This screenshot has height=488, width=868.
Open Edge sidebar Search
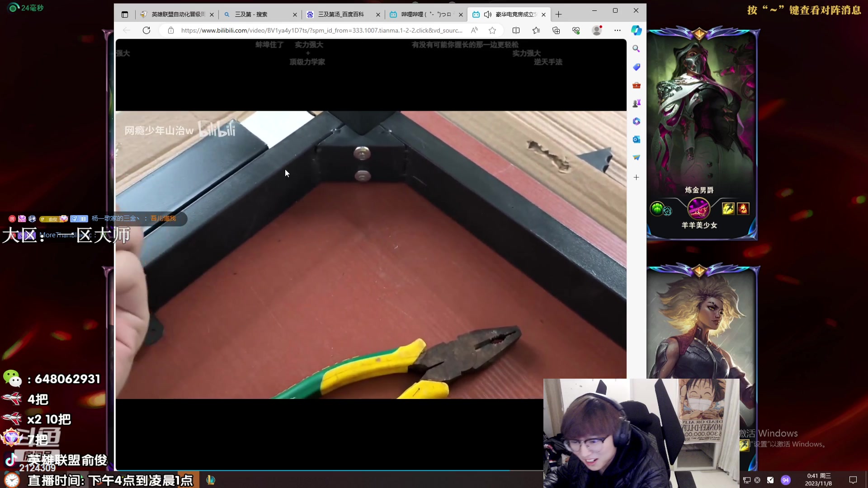click(636, 48)
